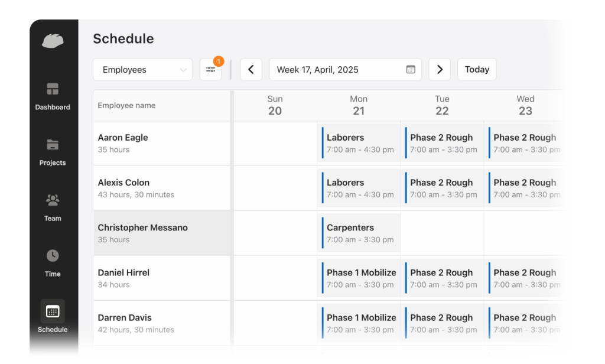Select the Schedule calendar icon
Image resolution: width=605 pixels, height=364 pixels.
[53, 311]
